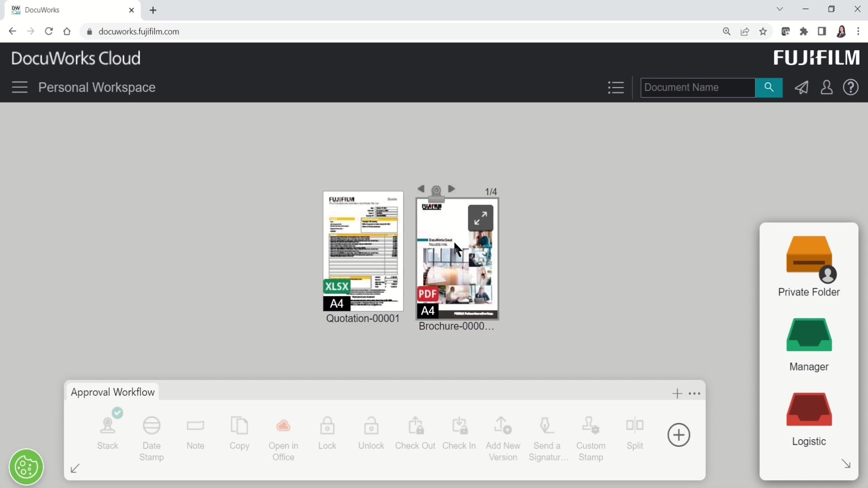Screen dimensions: 868x488
Task: Open the Private Folder tray
Action: tap(809, 267)
